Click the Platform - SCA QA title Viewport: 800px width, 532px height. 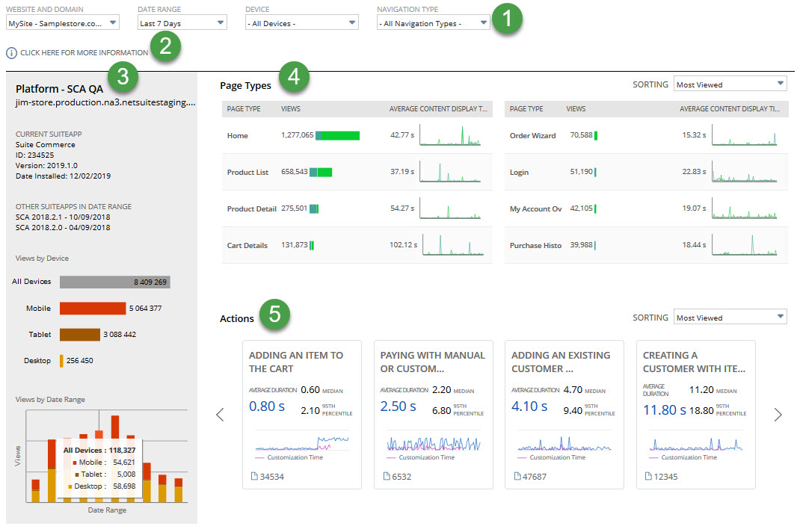tap(59, 89)
